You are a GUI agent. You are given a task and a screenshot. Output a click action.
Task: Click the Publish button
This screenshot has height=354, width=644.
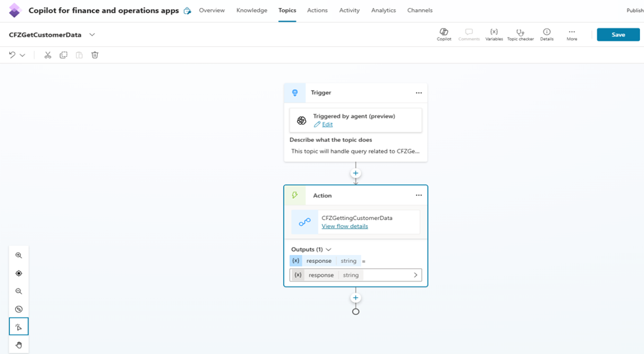click(x=635, y=11)
